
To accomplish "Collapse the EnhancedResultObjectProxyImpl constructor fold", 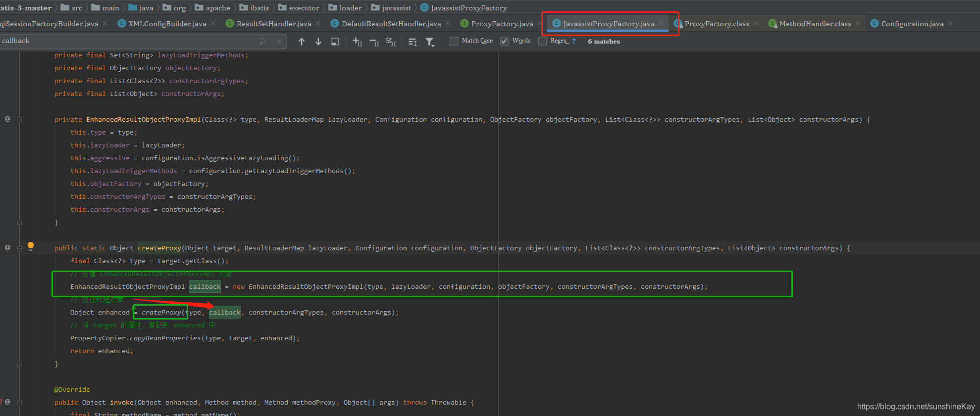I will pyautogui.click(x=19, y=120).
